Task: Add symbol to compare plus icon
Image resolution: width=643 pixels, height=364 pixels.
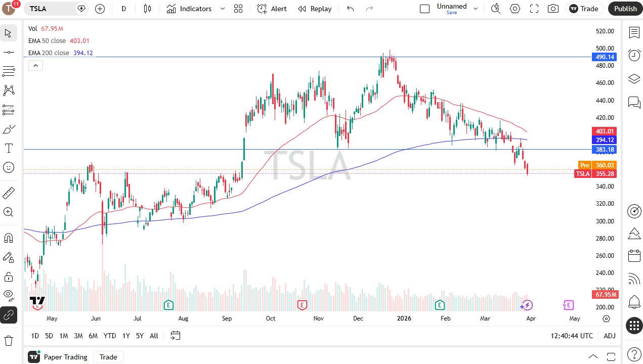Action: pos(100,9)
